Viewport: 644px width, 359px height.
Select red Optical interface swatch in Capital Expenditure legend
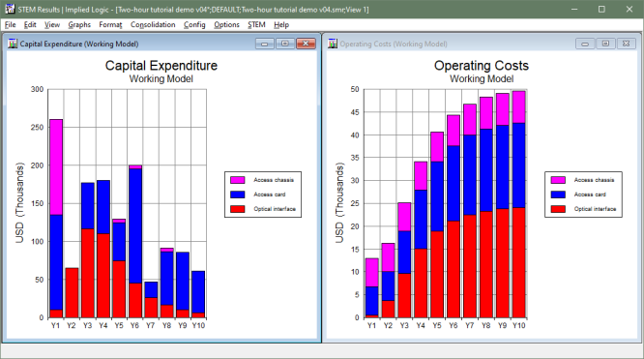(238, 208)
